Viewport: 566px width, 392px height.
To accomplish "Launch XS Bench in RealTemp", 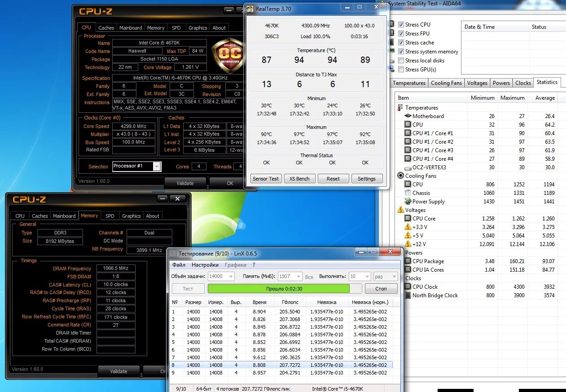I will [299, 179].
